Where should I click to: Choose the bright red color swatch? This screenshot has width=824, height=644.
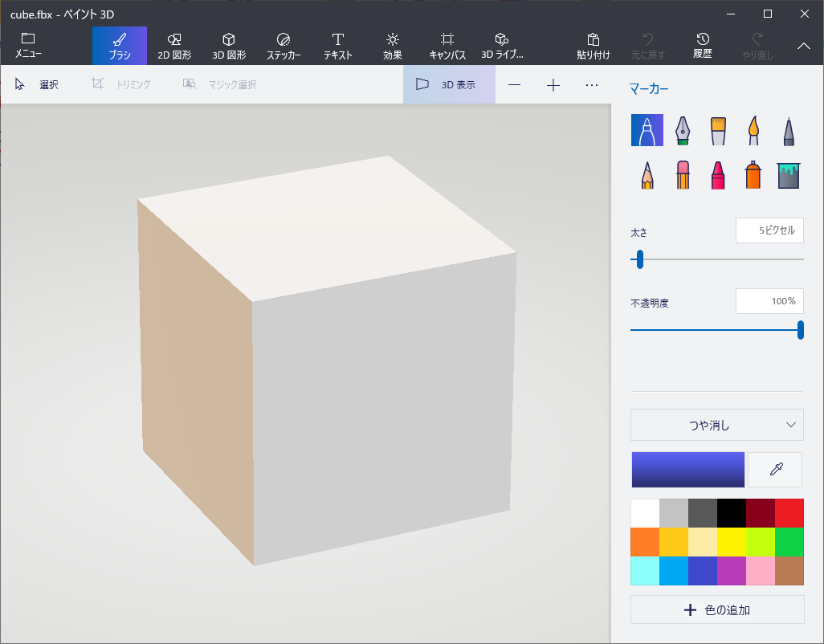(x=789, y=512)
